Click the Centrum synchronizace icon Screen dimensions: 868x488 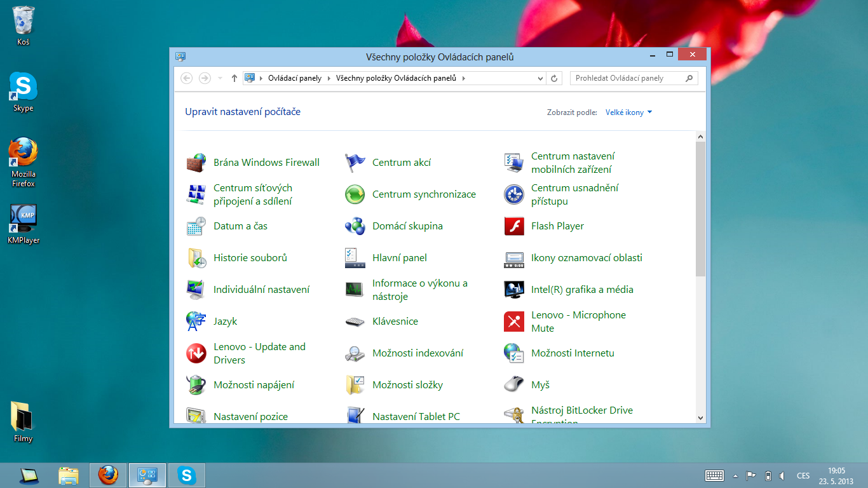[x=355, y=194]
